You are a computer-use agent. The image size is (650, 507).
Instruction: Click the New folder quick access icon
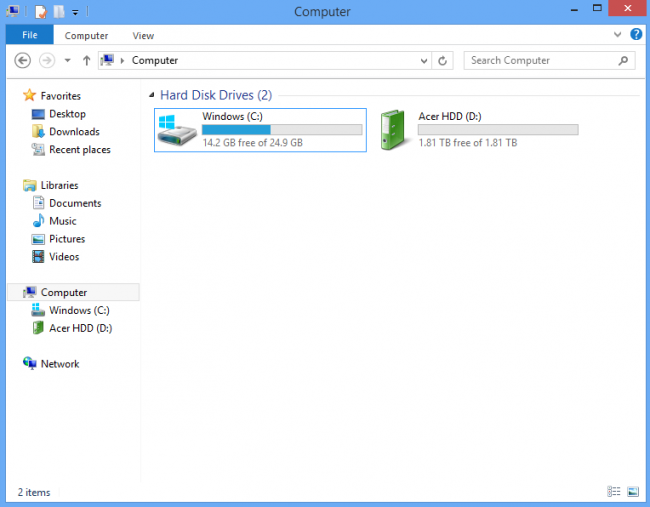[58, 12]
